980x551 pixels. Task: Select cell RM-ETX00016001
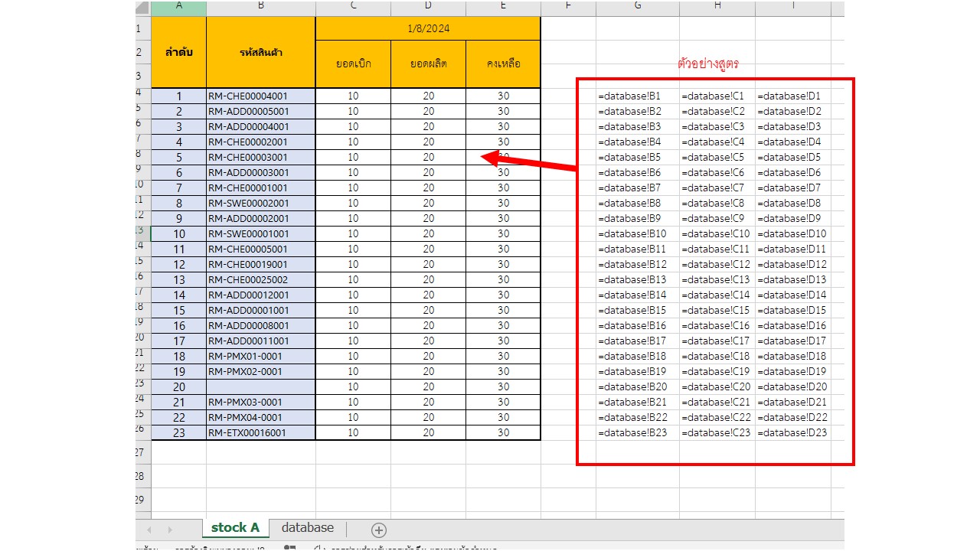pyautogui.click(x=261, y=433)
